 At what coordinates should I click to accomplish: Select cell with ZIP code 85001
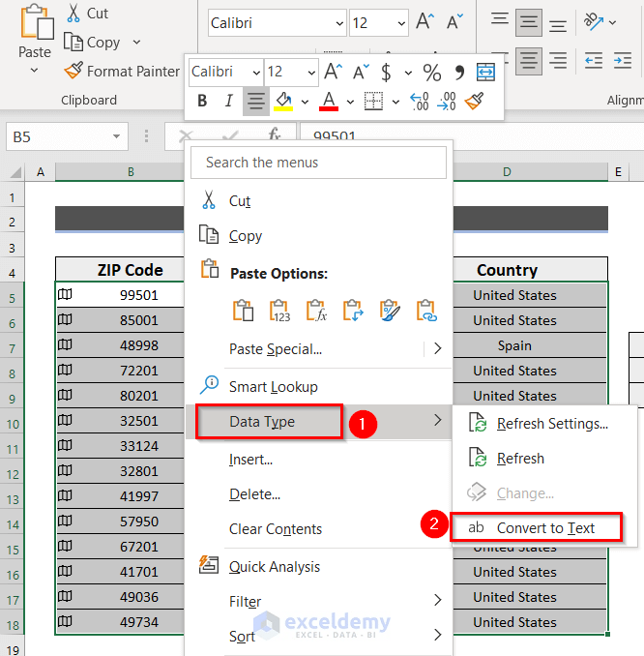tap(120, 320)
